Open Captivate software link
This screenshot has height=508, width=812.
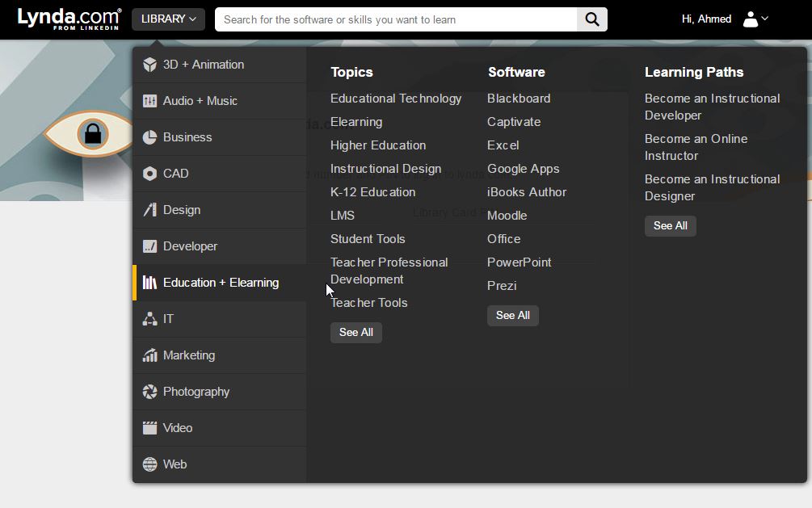click(514, 122)
